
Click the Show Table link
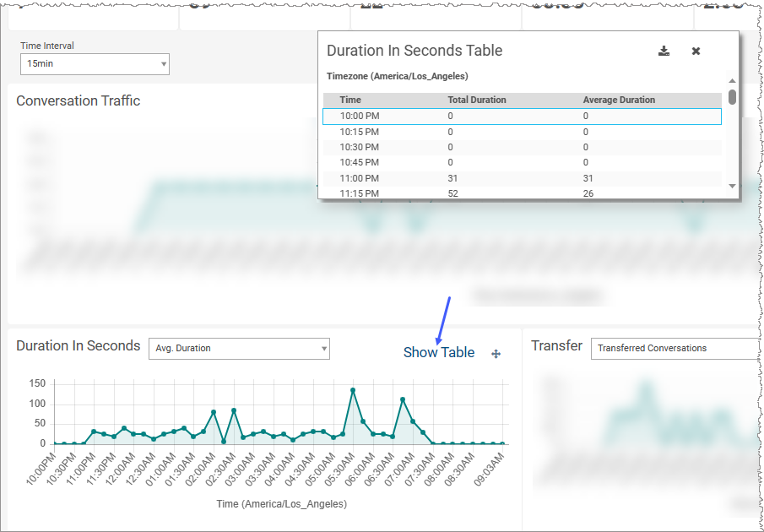tap(438, 352)
